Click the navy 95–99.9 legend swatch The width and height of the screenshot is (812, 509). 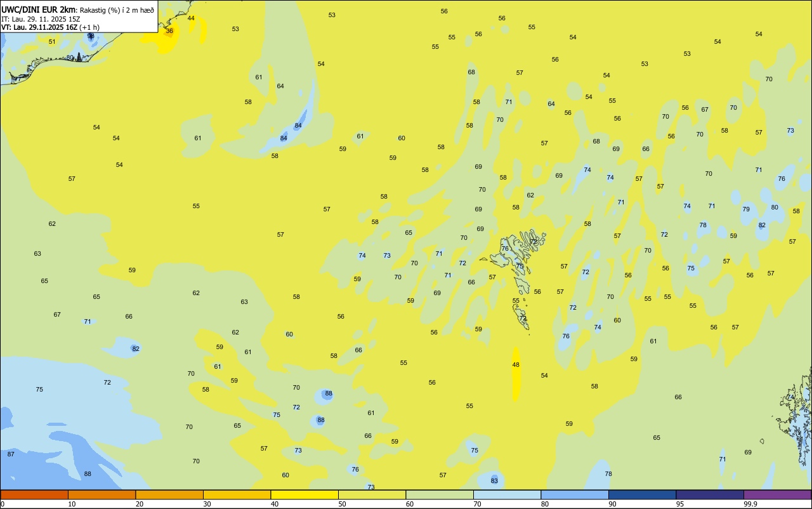(x=710, y=494)
